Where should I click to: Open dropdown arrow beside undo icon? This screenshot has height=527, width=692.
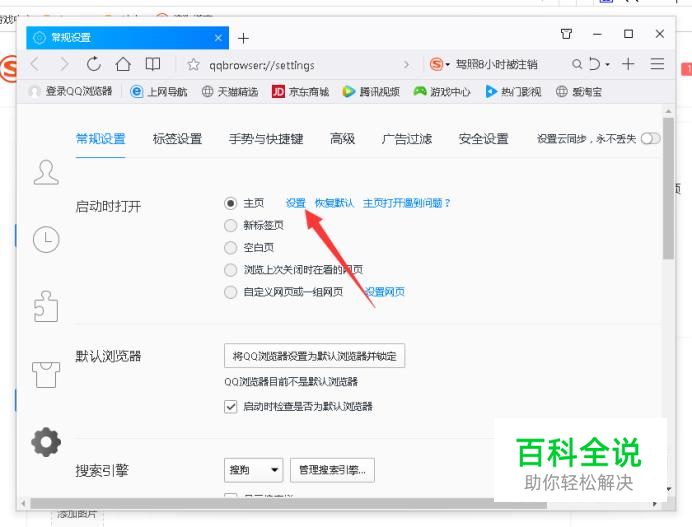608,65
